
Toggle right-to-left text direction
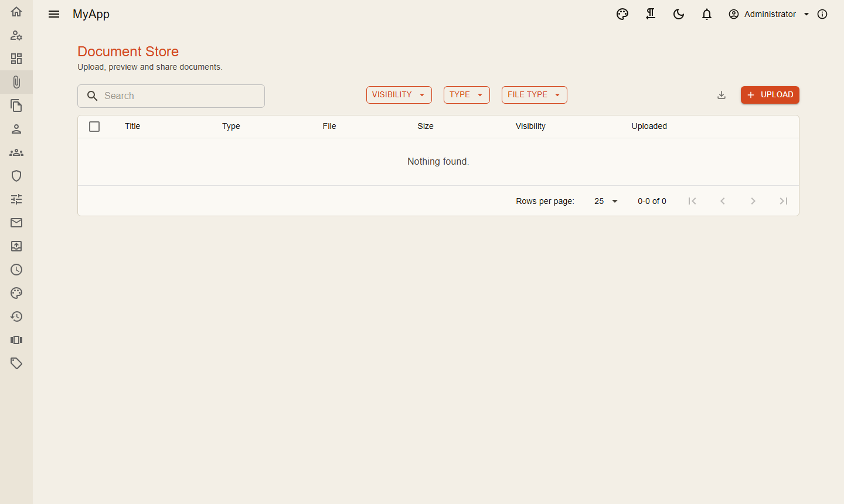point(651,14)
